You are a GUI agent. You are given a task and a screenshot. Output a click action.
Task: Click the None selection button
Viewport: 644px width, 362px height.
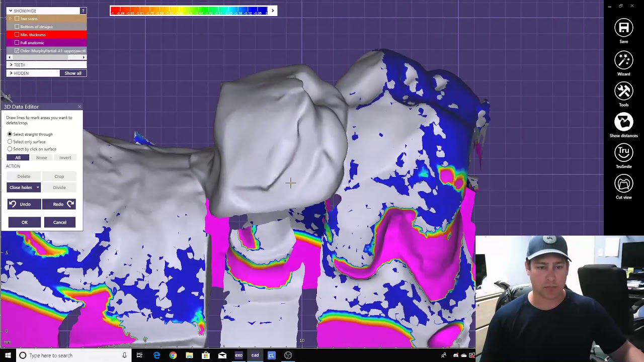(x=41, y=158)
